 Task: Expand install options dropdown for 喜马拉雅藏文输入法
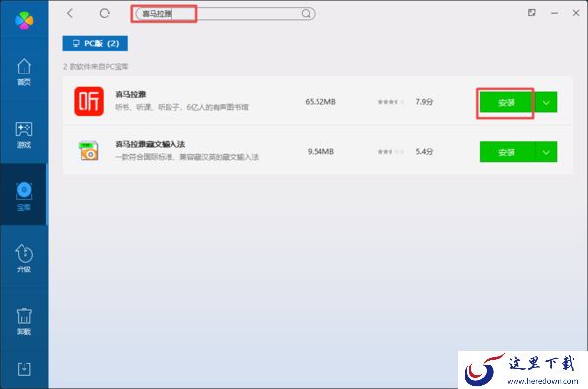click(546, 152)
